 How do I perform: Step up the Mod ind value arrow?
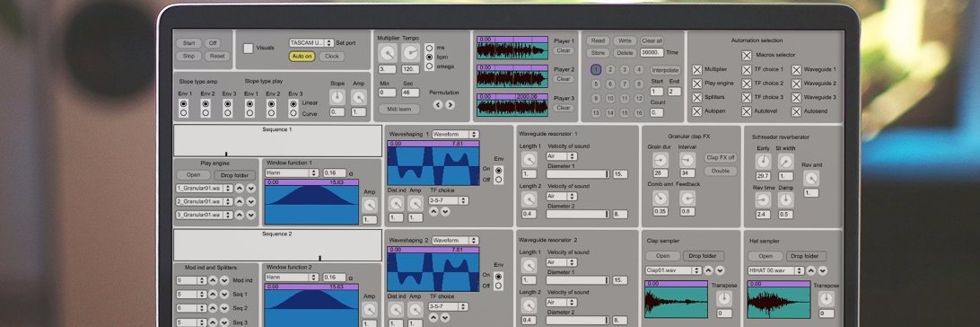213,280
